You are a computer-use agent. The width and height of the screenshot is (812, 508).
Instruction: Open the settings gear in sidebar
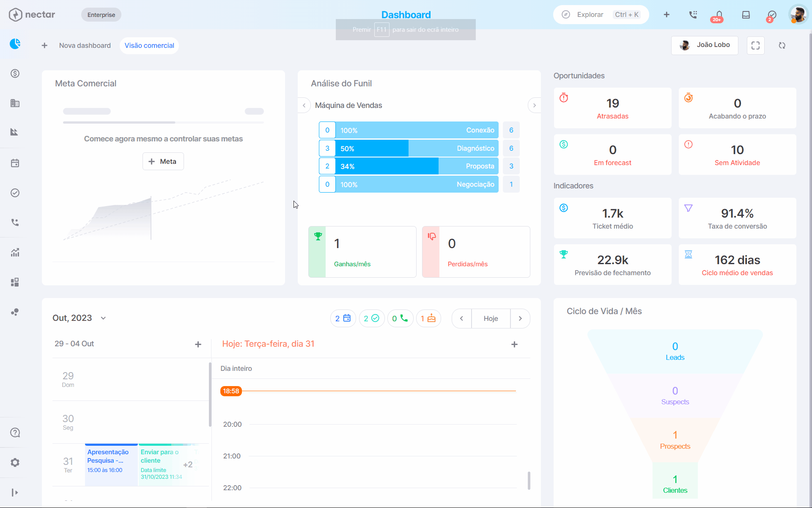click(15, 462)
